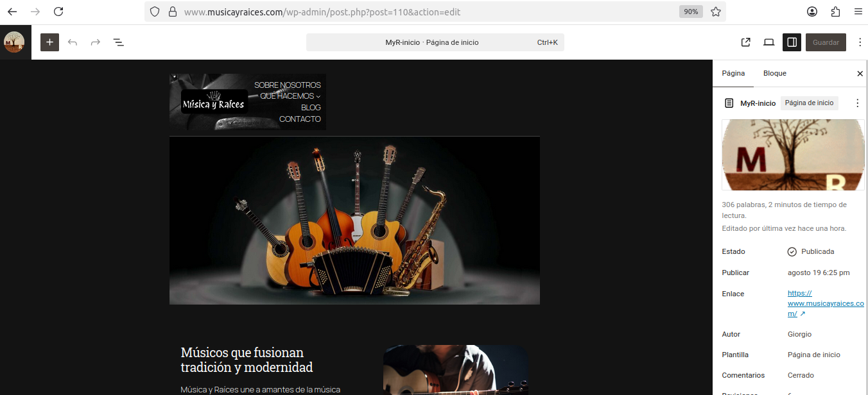Screen dimensions: 868x395
Task: Open the document overview list view
Action: [x=119, y=42]
